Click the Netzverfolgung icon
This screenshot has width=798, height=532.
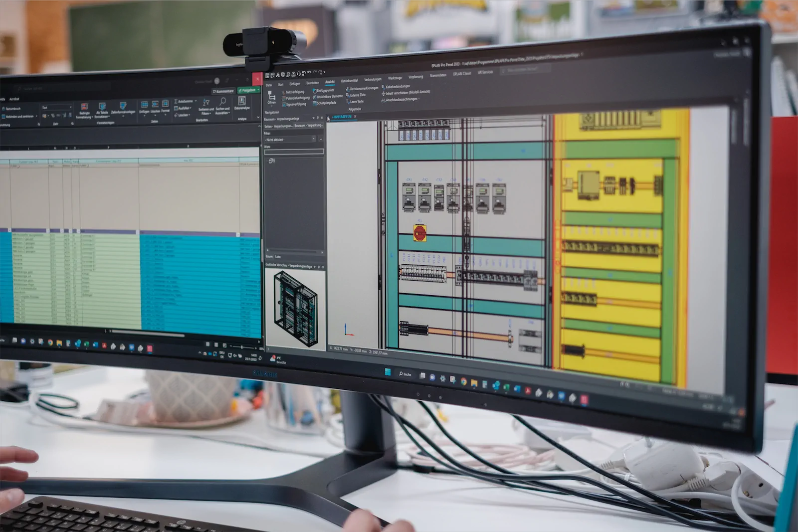point(284,92)
